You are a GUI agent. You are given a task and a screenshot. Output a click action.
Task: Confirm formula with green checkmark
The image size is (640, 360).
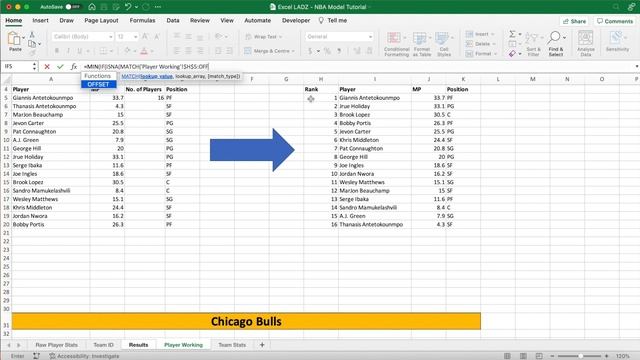pyautogui.click(x=60, y=66)
